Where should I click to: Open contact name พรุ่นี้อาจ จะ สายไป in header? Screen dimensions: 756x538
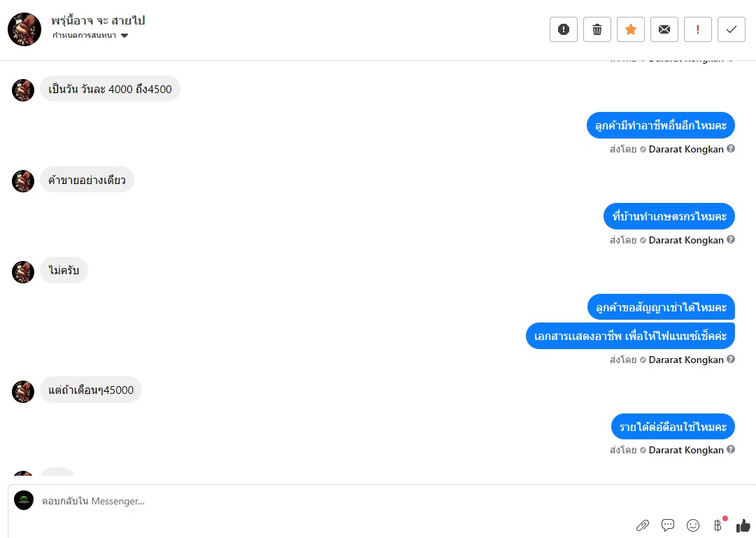[x=98, y=21]
